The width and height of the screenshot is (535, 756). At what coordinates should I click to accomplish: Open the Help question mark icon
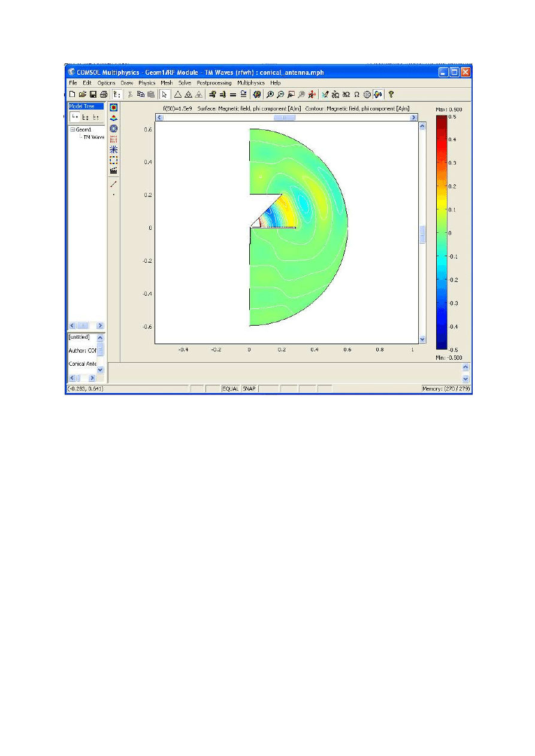391,94
